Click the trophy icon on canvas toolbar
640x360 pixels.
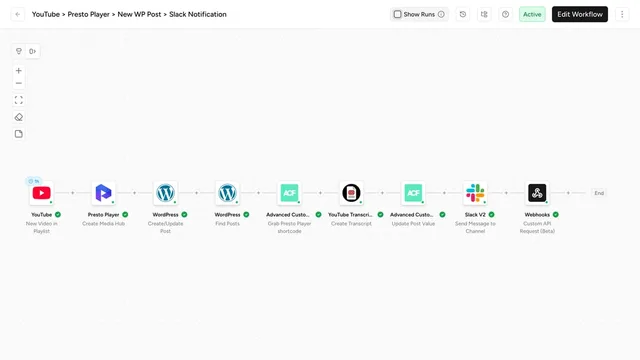[19, 51]
